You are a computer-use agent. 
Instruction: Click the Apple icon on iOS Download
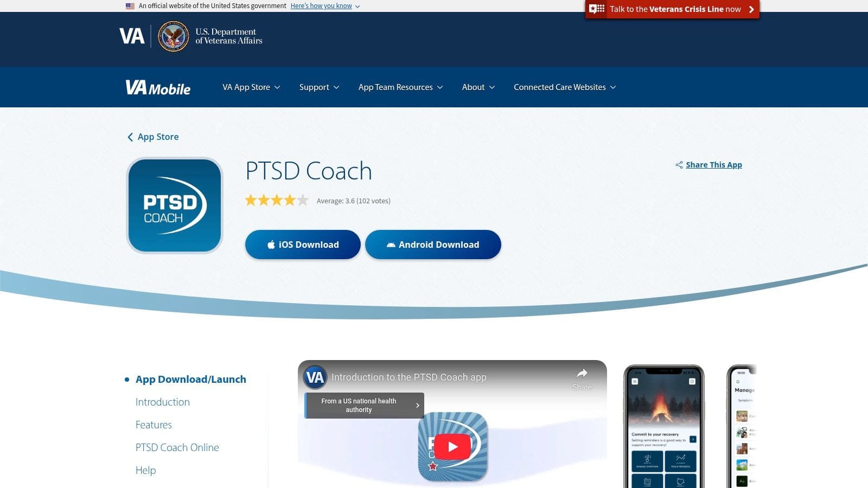271,244
